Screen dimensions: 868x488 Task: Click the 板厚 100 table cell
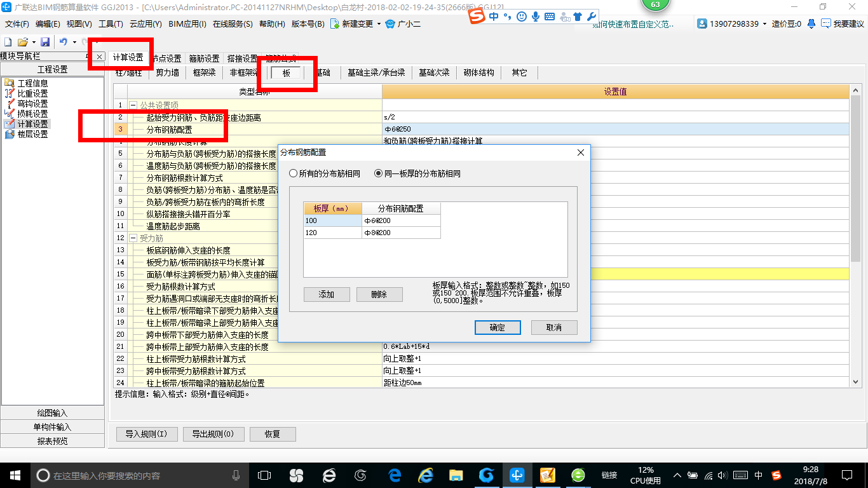point(332,220)
